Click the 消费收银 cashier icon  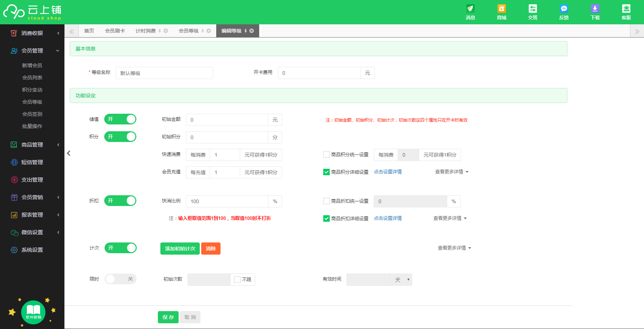[14, 33]
